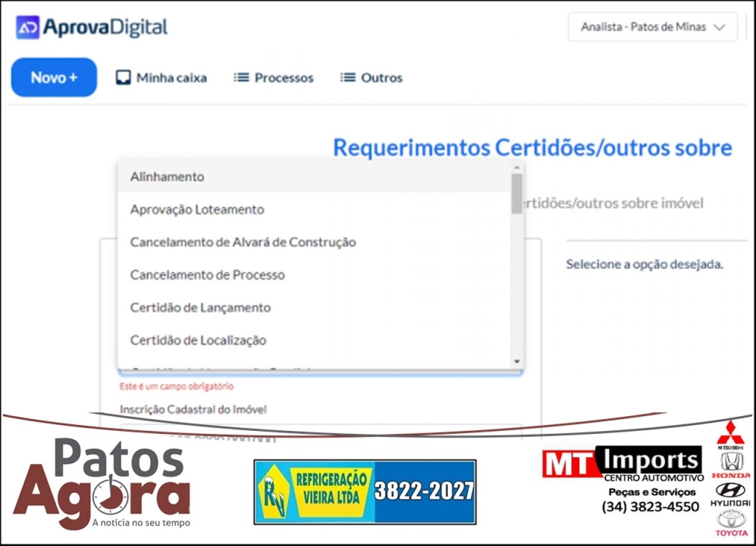Viewport: 756px width, 546px height.
Task: Open the Analista - Patos de Minas dropdown
Action: click(x=653, y=27)
